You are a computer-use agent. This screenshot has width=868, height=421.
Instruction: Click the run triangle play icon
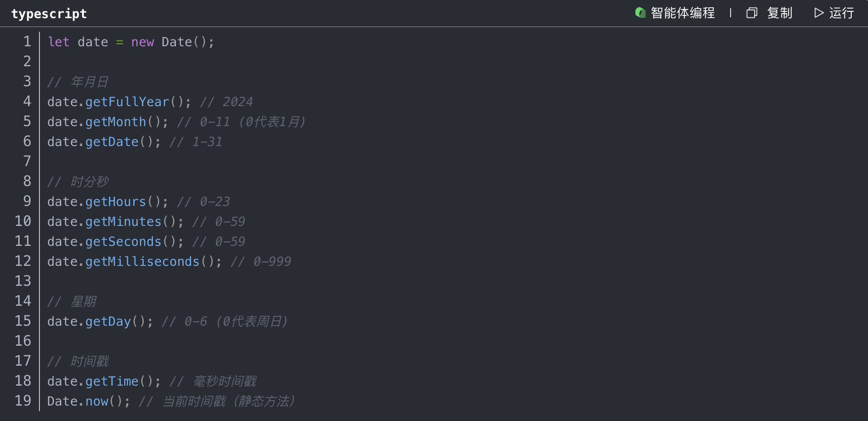(x=819, y=13)
